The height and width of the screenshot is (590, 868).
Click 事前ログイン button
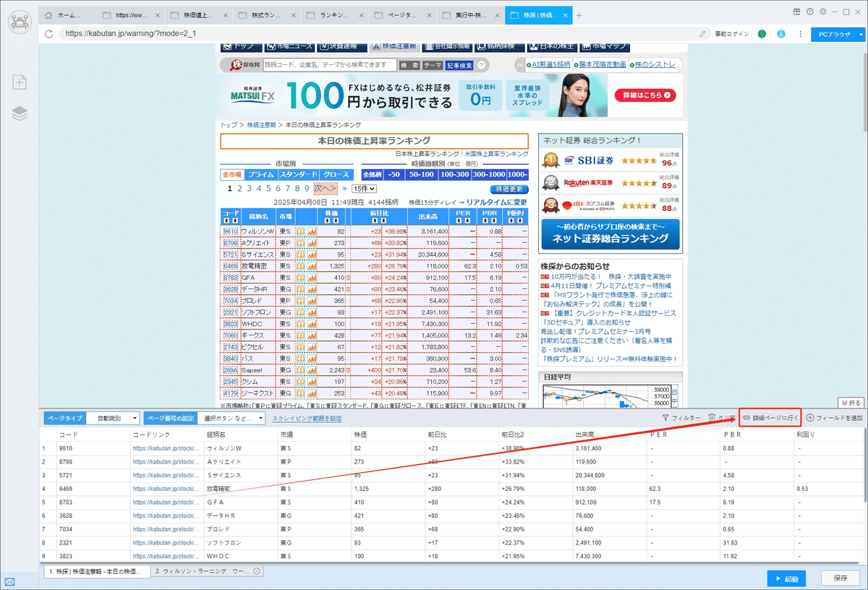(x=732, y=33)
